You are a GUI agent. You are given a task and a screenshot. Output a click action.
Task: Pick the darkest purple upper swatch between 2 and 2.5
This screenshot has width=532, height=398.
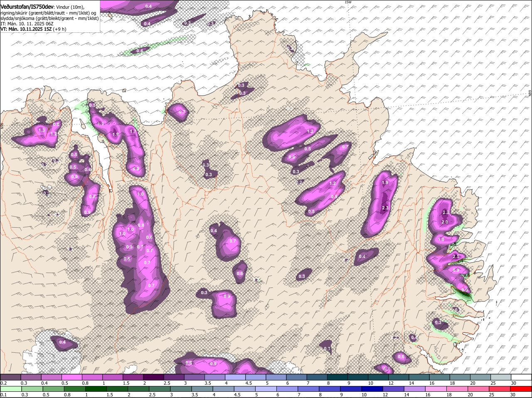pyautogui.click(x=153, y=377)
